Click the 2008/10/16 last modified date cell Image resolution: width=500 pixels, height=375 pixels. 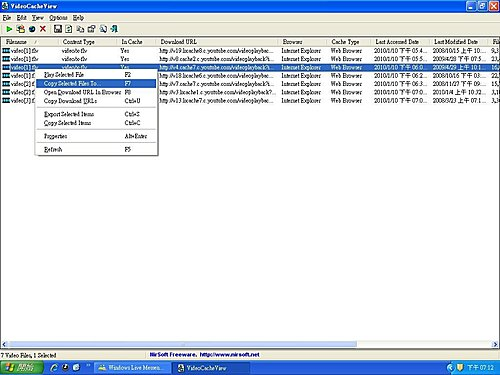click(x=459, y=76)
